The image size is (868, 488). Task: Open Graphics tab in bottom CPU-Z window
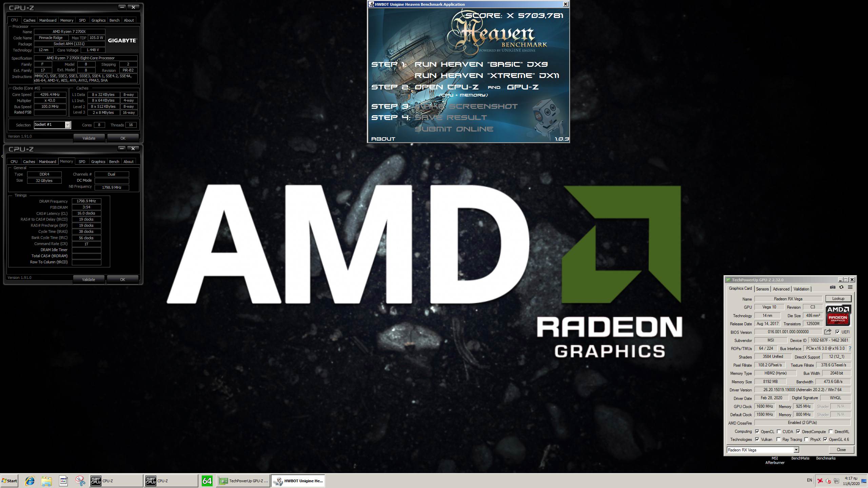(x=98, y=162)
